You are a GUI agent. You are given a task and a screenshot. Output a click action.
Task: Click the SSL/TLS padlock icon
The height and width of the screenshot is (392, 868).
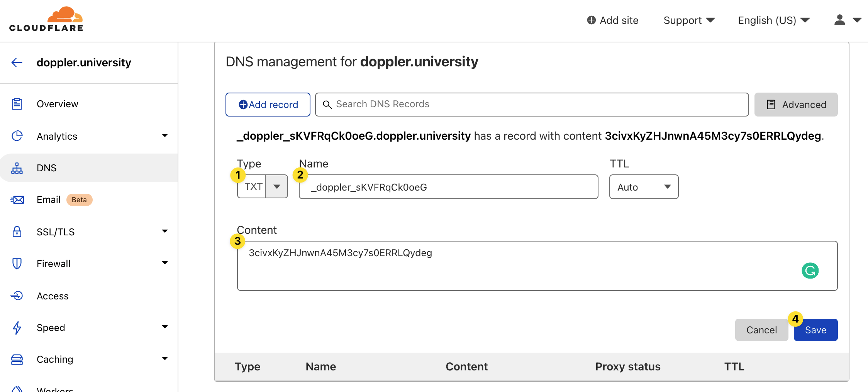(x=17, y=231)
